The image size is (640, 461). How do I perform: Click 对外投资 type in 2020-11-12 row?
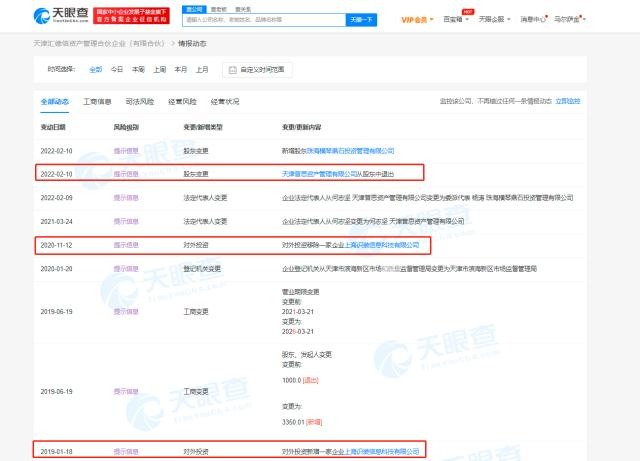(x=196, y=245)
